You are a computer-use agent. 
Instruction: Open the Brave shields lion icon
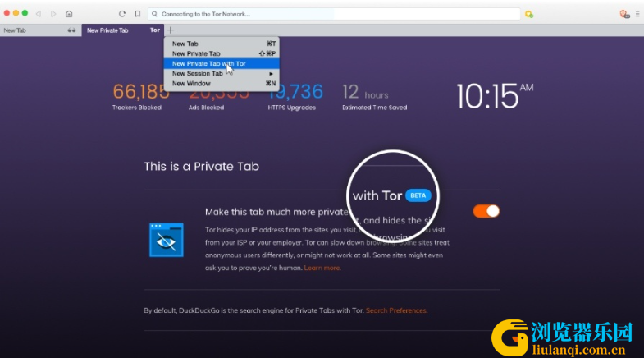coord(624,15)
